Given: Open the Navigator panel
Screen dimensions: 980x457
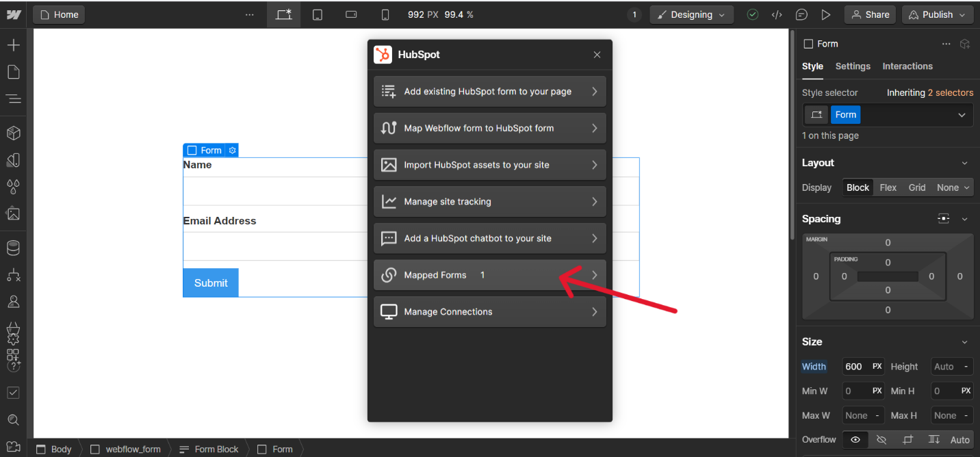Looking at the screenshot, I should tap(14, 99).
